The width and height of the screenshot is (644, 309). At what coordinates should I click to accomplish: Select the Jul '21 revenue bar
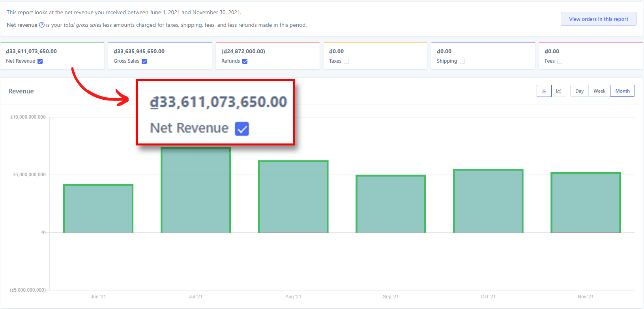[196, 190]
